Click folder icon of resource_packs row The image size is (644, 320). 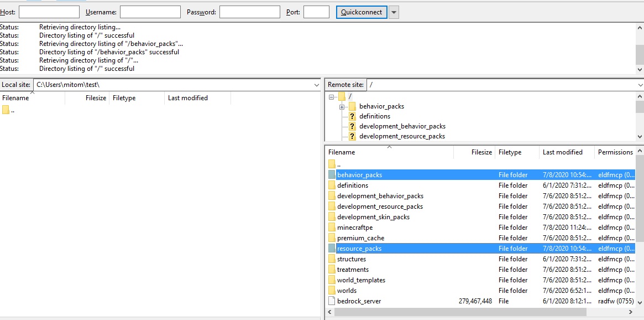tap(332, 249)
